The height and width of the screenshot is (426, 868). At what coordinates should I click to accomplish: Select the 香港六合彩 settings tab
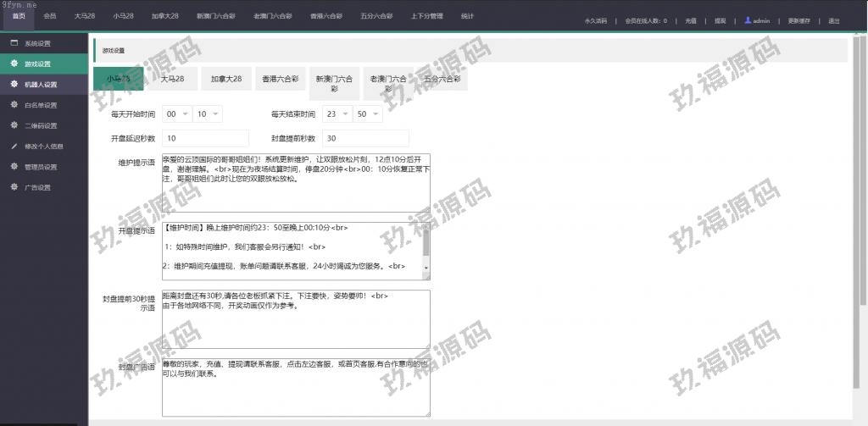pyautogui.click(x=280, y=79)
